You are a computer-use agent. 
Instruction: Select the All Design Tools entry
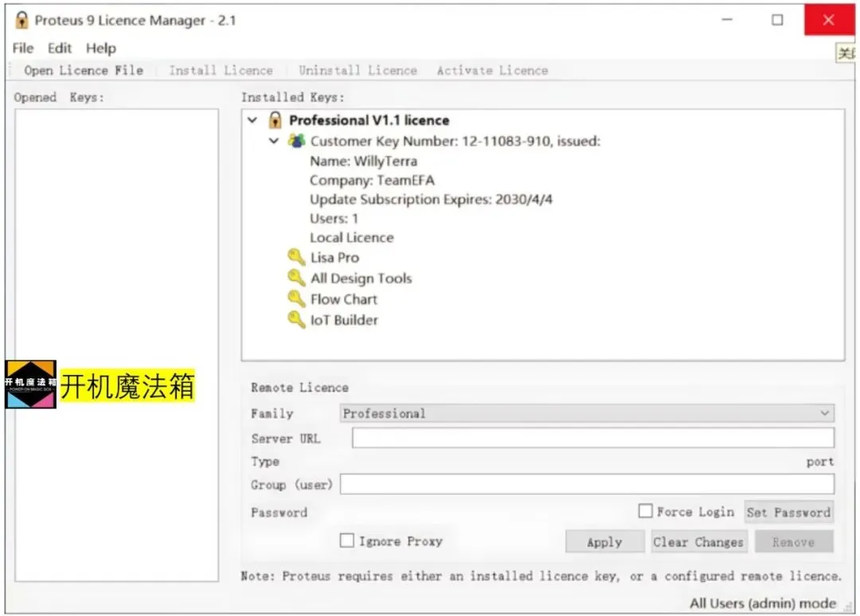[361, 279]
